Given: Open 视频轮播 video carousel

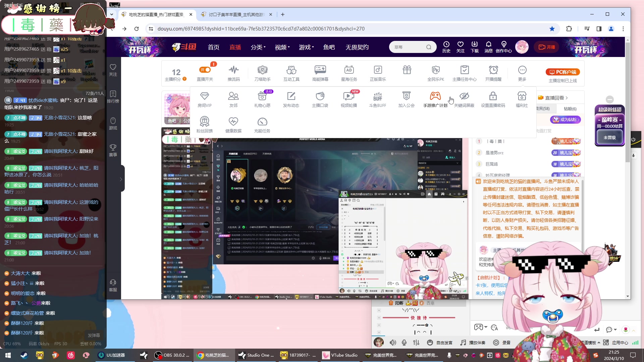Looking at the screenshot, I should tap(349, 100).
